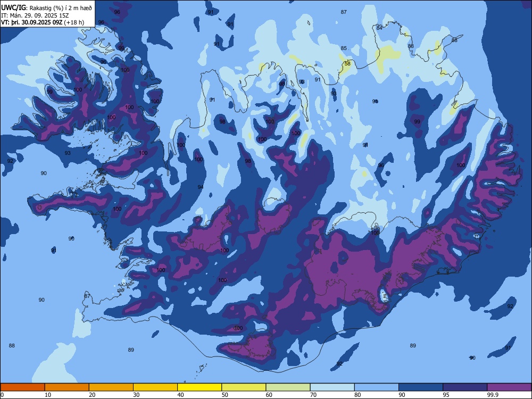Click the bright yellow 40–50 legend swatch

[199, 387]
